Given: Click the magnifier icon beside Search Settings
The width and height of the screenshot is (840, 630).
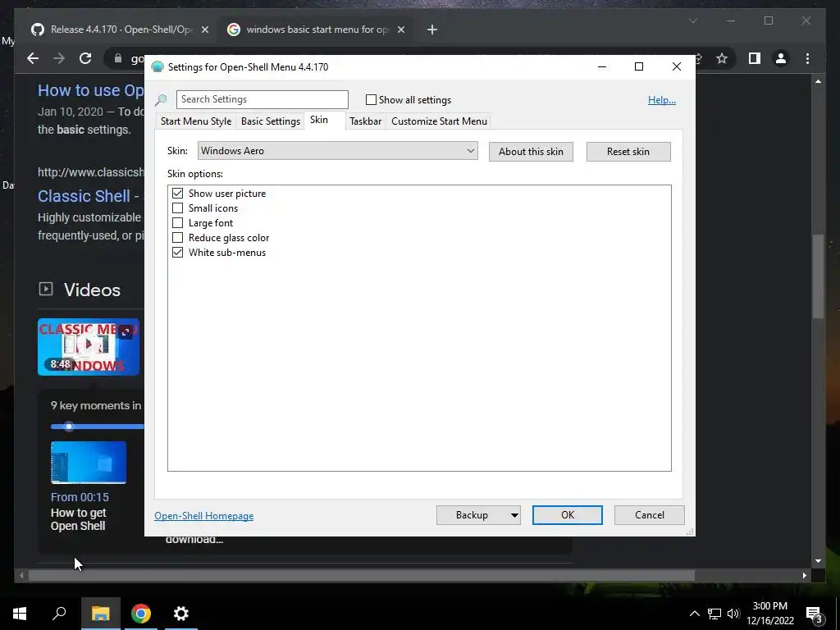Looking at the screenshot, I should [161, 99].
